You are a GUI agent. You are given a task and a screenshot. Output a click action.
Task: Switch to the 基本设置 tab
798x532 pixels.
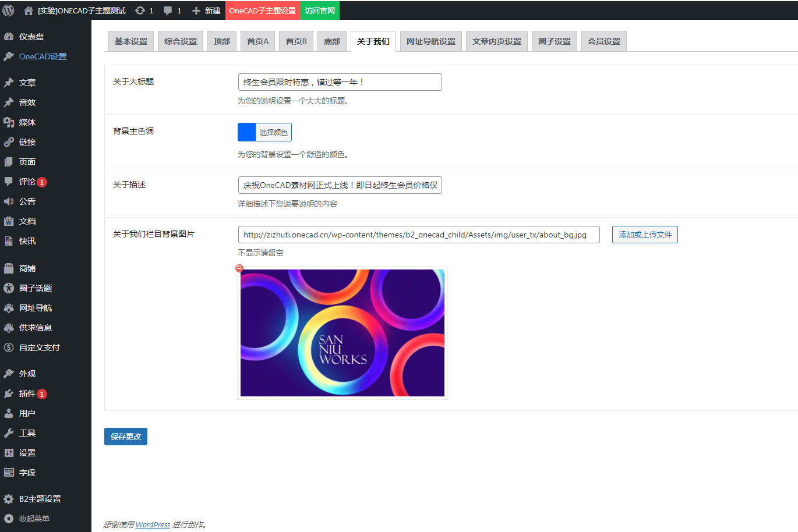click(x=131, y=41)
